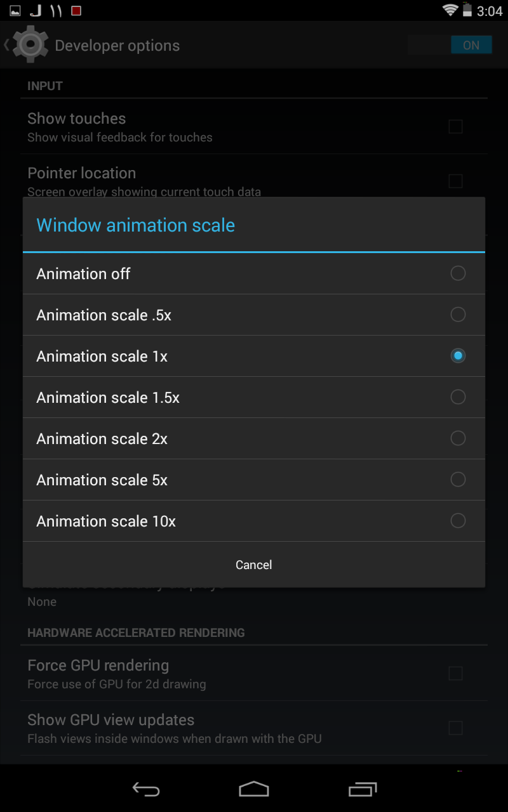Tap the Wi-Fi status icon
The height and width of the screenshot is (812, 508).
tap(450, 10)
